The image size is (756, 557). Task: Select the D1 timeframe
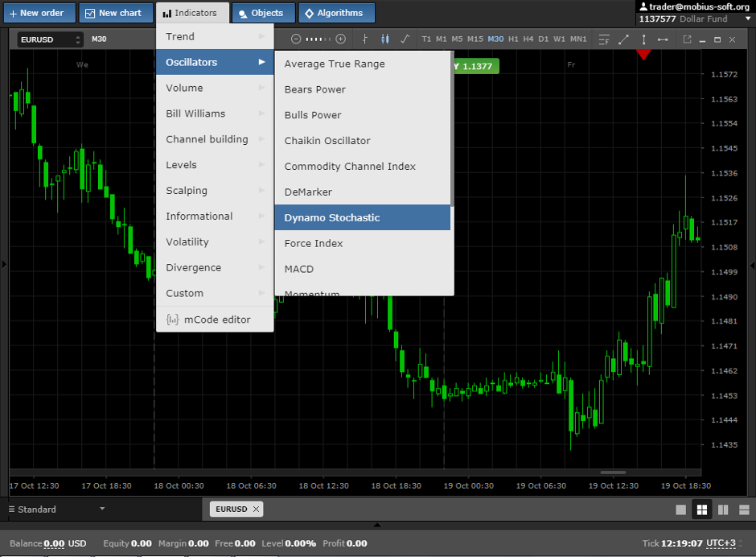click(544, 39)
